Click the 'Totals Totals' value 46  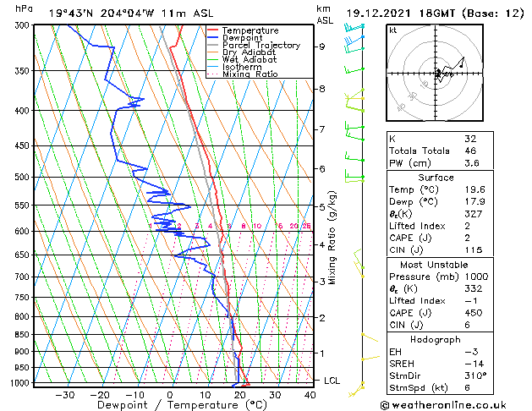470,151
